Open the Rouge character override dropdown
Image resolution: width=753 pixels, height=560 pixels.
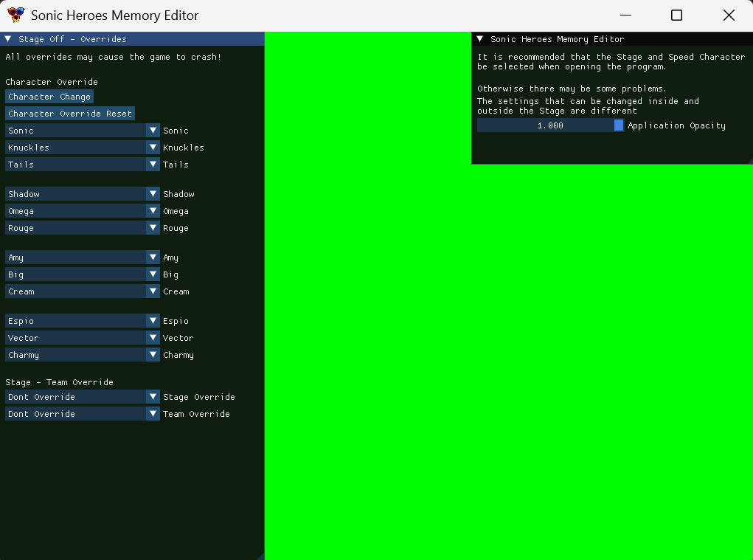click(153, 227)
